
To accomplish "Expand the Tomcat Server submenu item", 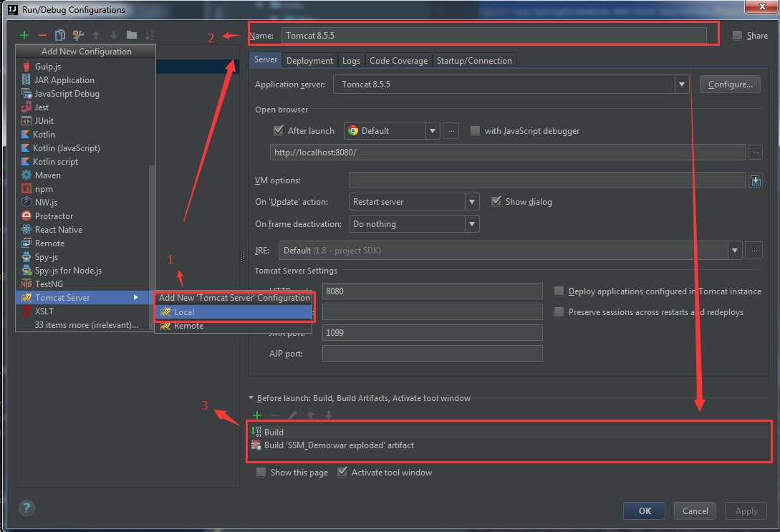I will (x=82, y=297).
